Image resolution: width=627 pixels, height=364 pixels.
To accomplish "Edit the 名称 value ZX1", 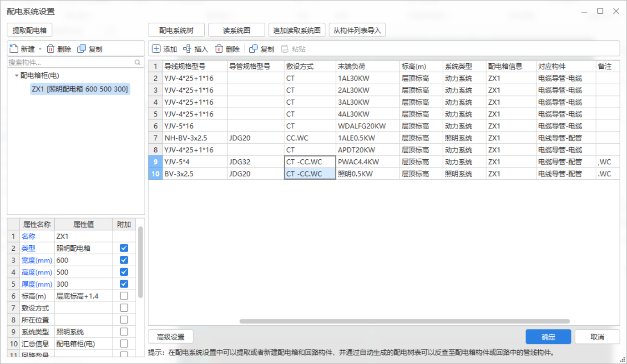I will (83, 236).
